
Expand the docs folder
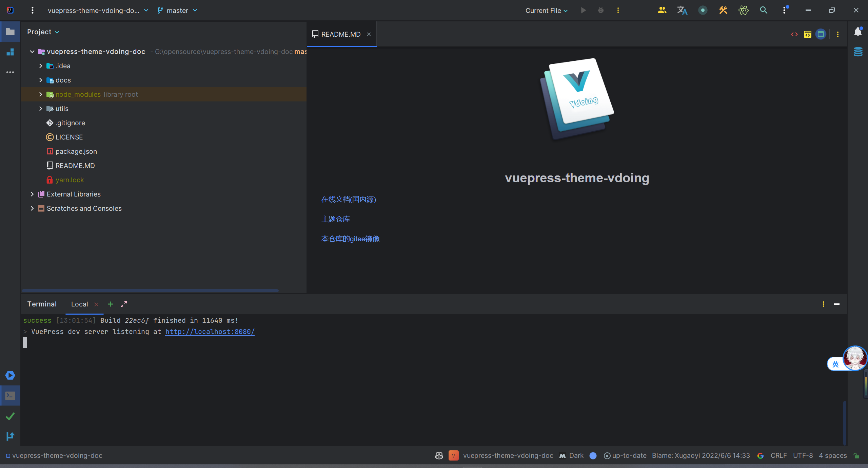pos(41,80)
